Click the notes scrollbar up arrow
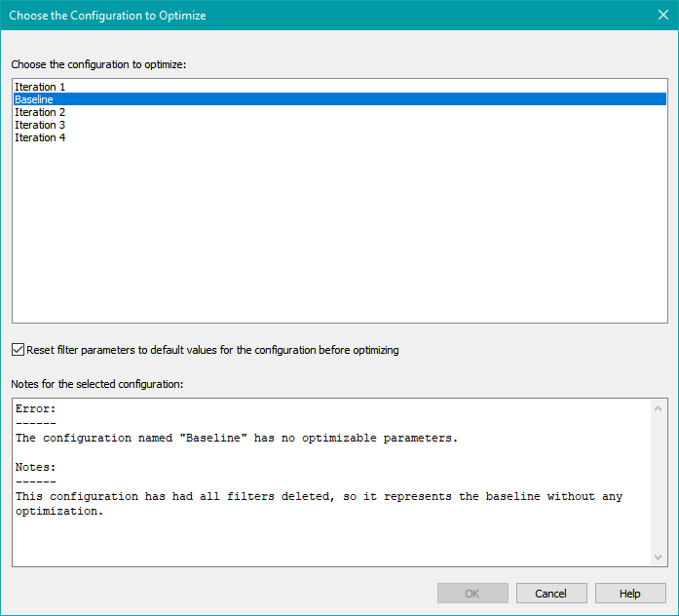The image size is (679, 616). tap(658, 408)
